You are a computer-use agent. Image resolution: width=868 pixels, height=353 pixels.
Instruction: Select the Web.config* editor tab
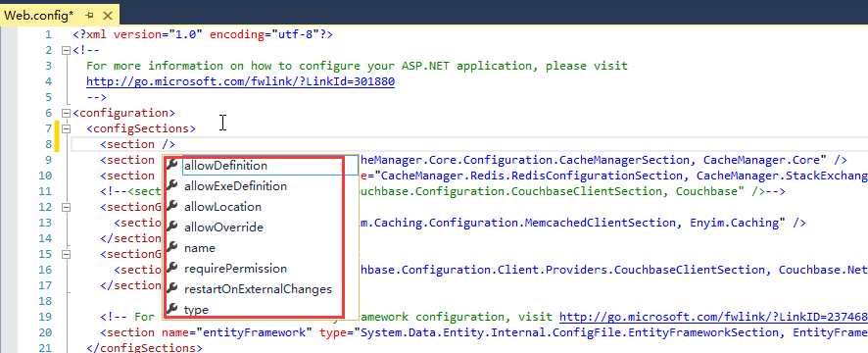point(59,16)
